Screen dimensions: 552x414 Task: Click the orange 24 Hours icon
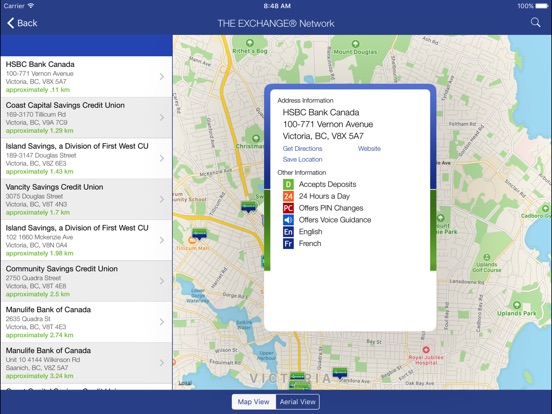tap(288, 196)
